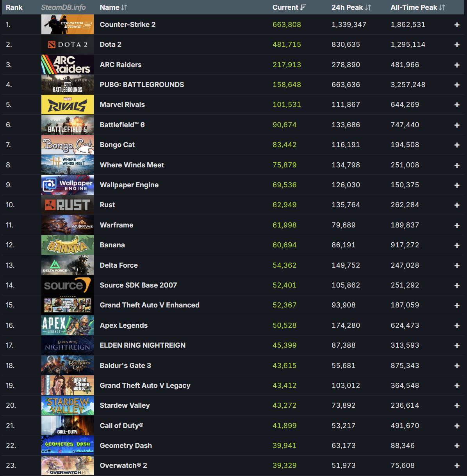Open Call of Duty name link
The image size is (467, 476).
(121, 426)
